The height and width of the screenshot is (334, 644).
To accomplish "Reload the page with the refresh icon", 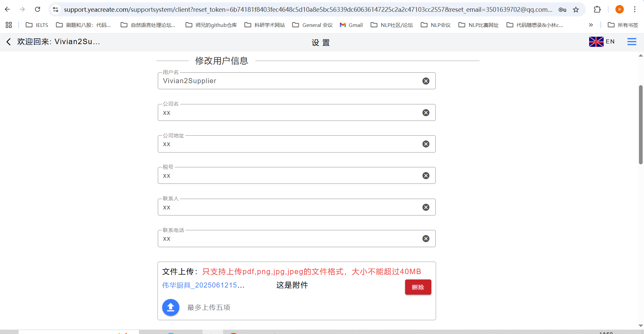I will (38, 9).
